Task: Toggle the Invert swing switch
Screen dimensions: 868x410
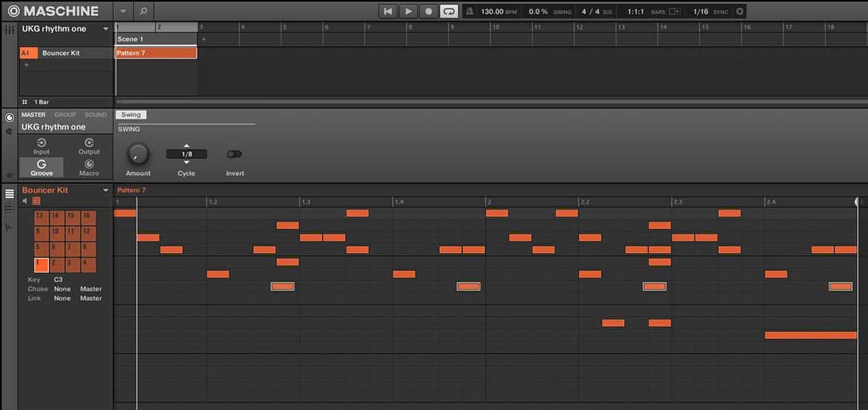Action: coord(234,154)
